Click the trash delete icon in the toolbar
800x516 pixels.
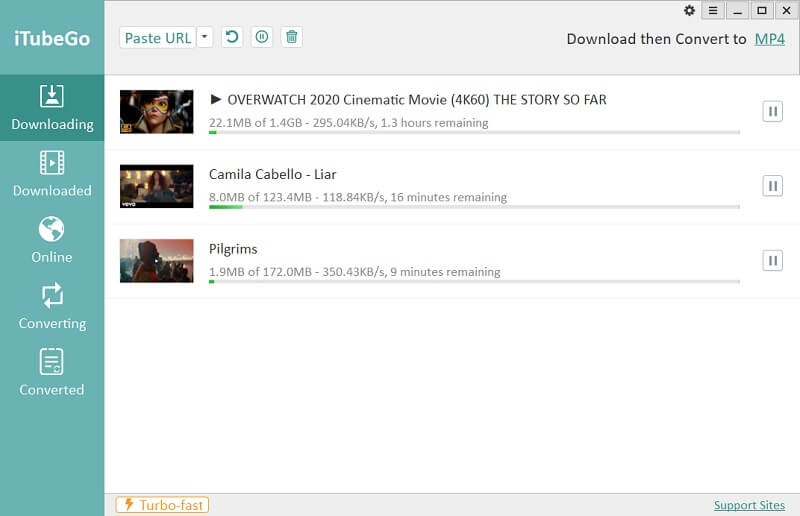(x=291, y=37)
